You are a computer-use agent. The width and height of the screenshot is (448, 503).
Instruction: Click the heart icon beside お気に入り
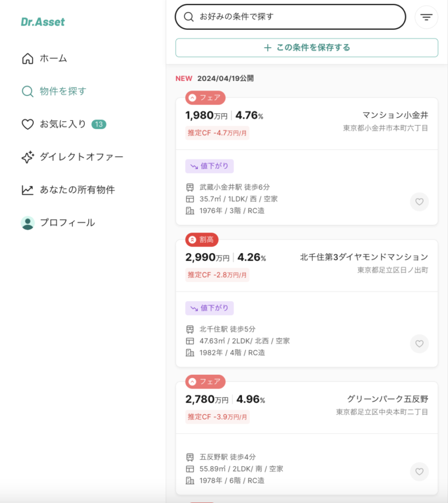[27, 124]
